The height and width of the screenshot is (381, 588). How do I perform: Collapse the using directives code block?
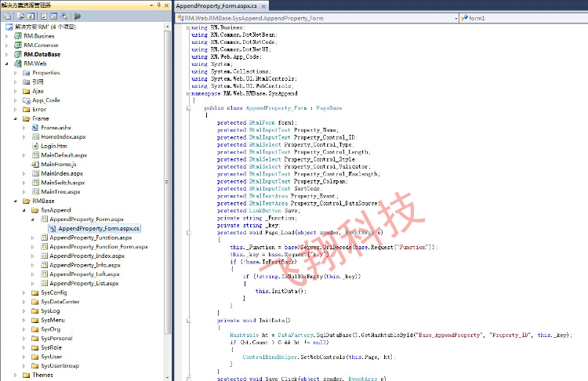(188, 28)
